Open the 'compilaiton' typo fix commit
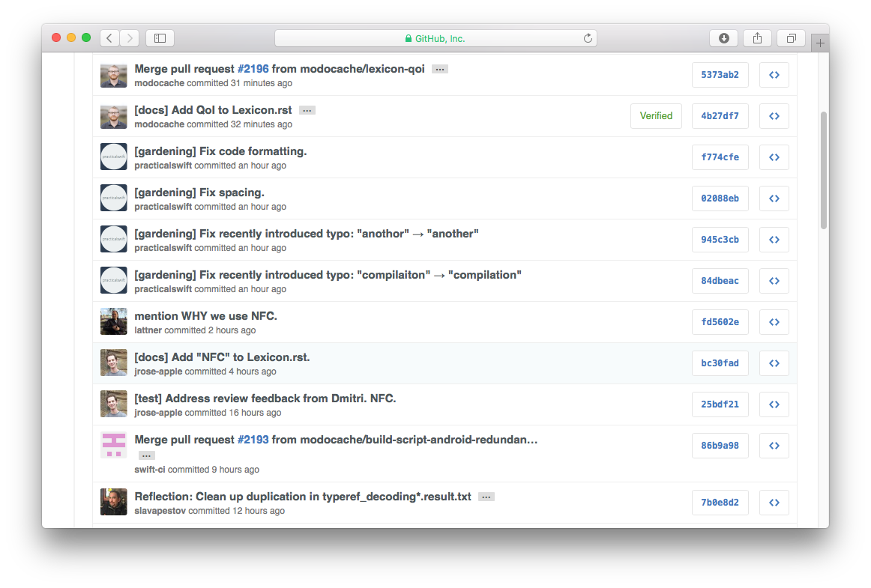Viewport: 871px width, 588px height. (328, 275)
